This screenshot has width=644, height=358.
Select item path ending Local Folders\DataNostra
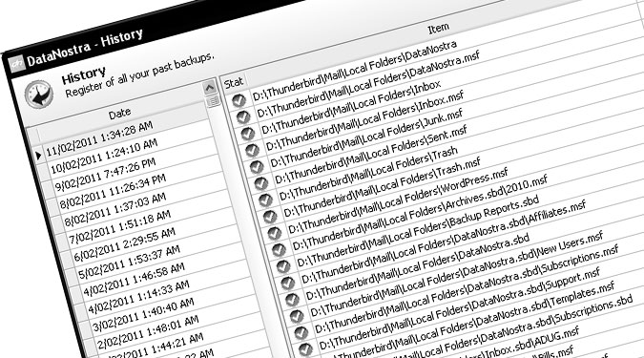pyautogui.click(x=355, y=71)
